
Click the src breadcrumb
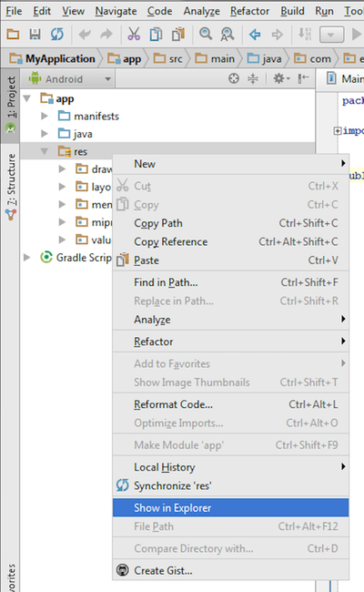[168, 58]
